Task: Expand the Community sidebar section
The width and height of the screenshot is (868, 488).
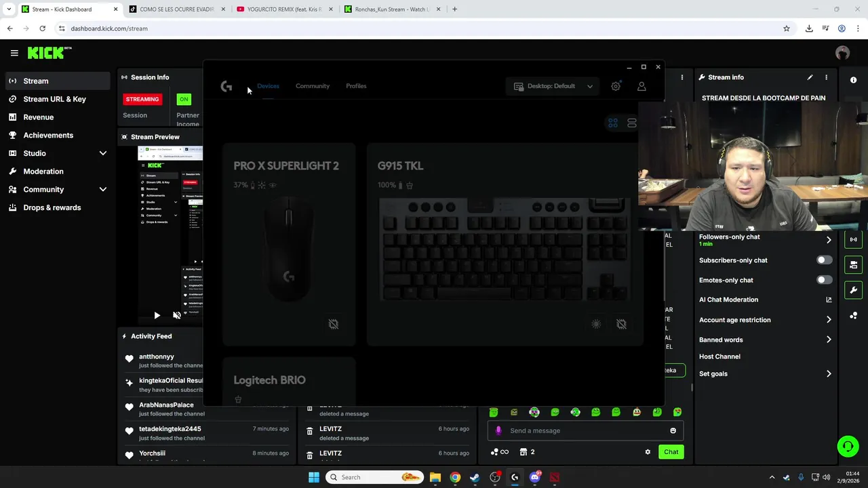Action: coord(103,190)
